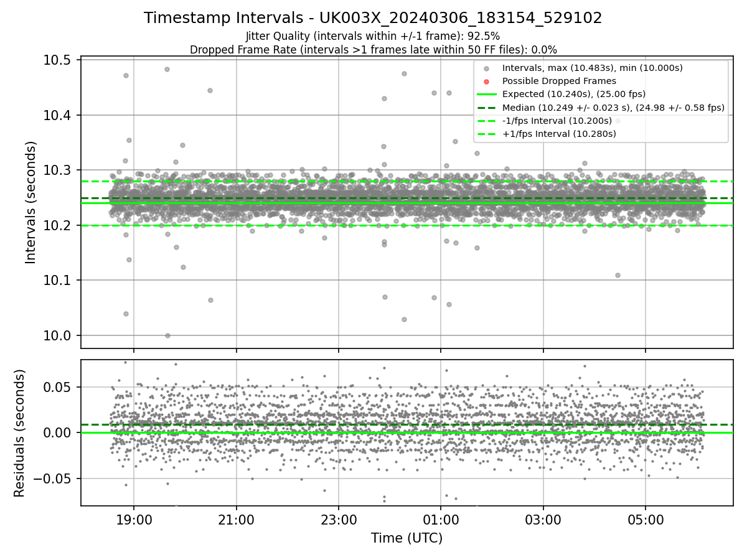Screen dimensions: 747x560
Task: Click the 'Time (UTC)' x-axis label
Action: [406, 538]
